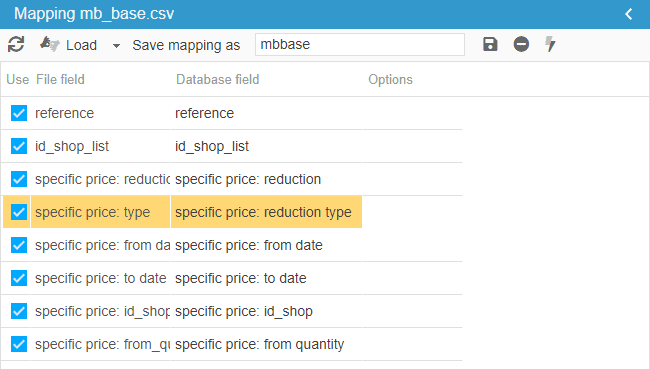Uncheck the reference field checkbox
The height and width of the screenshot is (369, 650).
coord(19,113)
